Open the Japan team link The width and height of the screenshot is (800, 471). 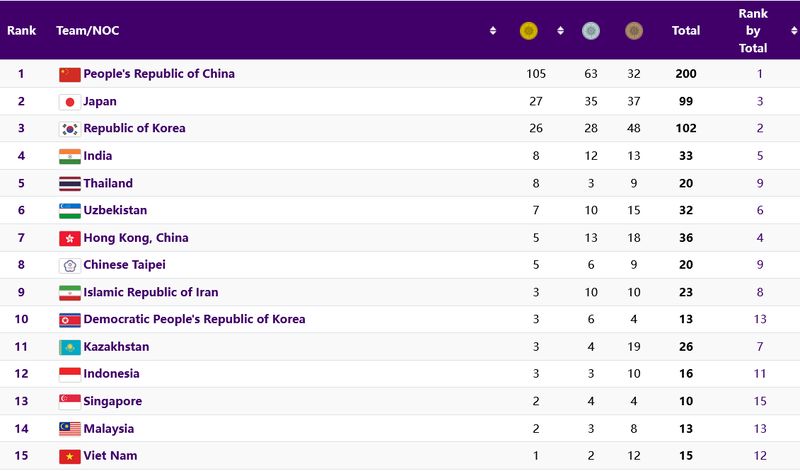point(100,101)
